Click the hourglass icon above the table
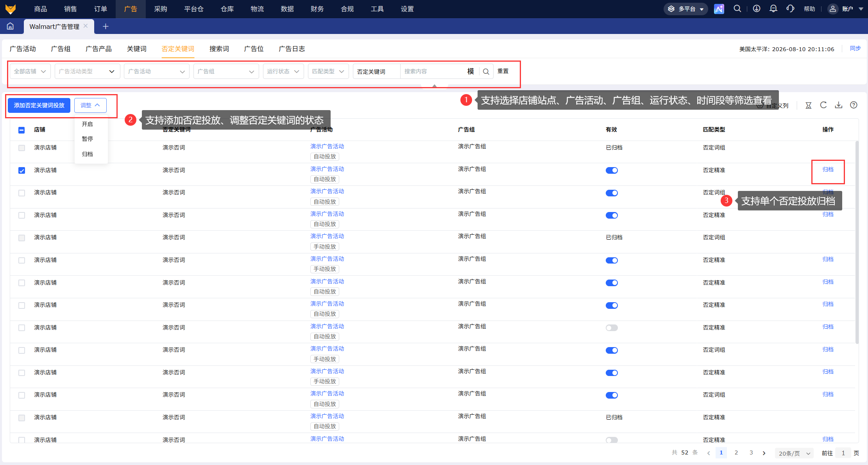 pos(809,105)
